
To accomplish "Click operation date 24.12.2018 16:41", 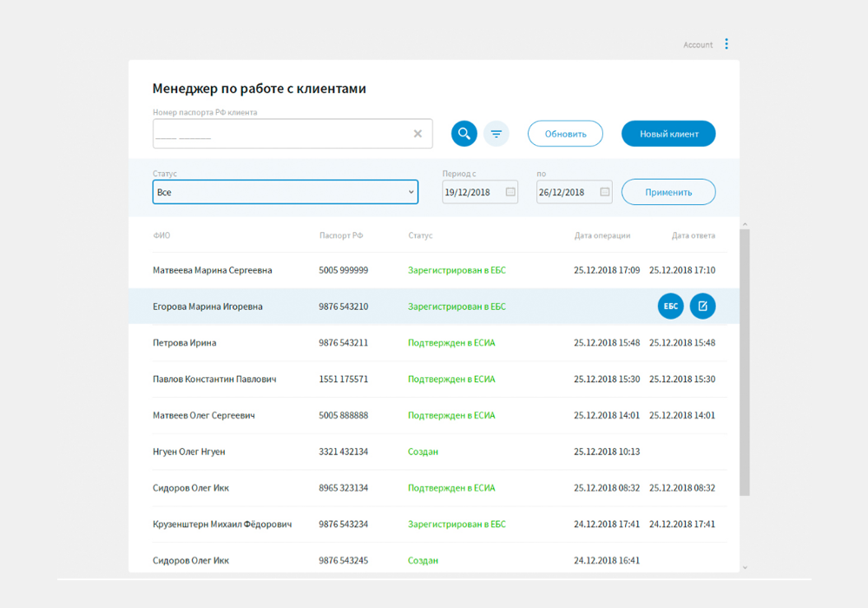I will coord(607,560).
